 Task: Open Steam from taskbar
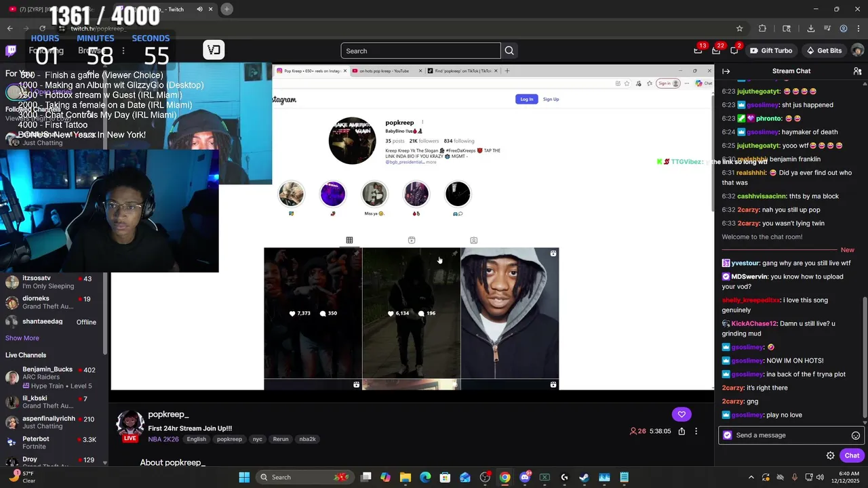584,477
